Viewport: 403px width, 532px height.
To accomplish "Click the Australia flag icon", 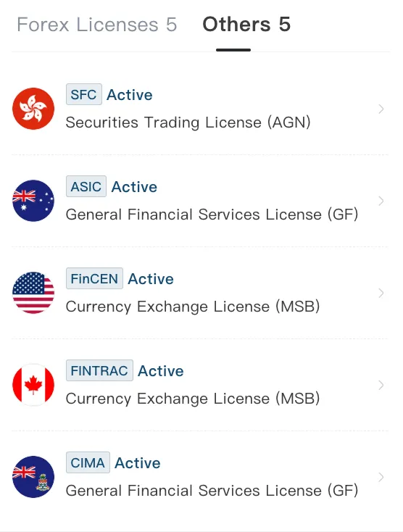I will [33, 201].
